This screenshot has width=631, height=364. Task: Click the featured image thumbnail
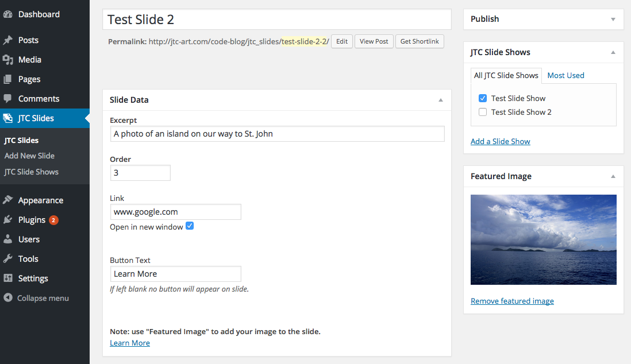[543, 239]
